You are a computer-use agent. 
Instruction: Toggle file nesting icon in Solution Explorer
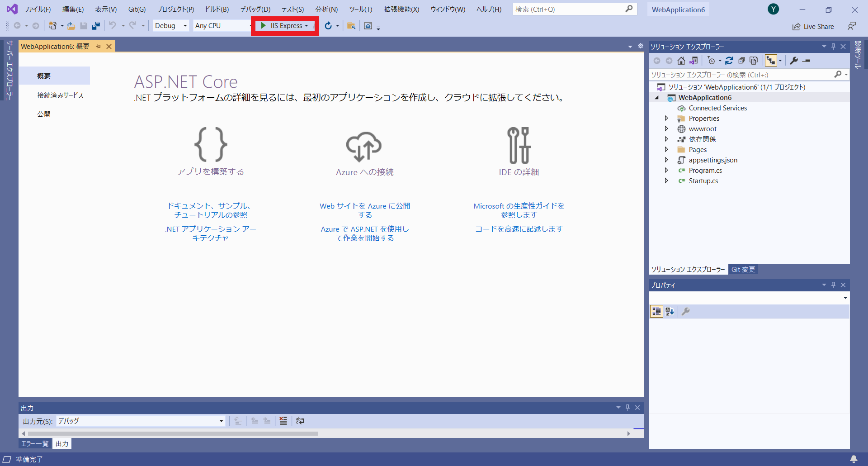(x=771, y=61)
